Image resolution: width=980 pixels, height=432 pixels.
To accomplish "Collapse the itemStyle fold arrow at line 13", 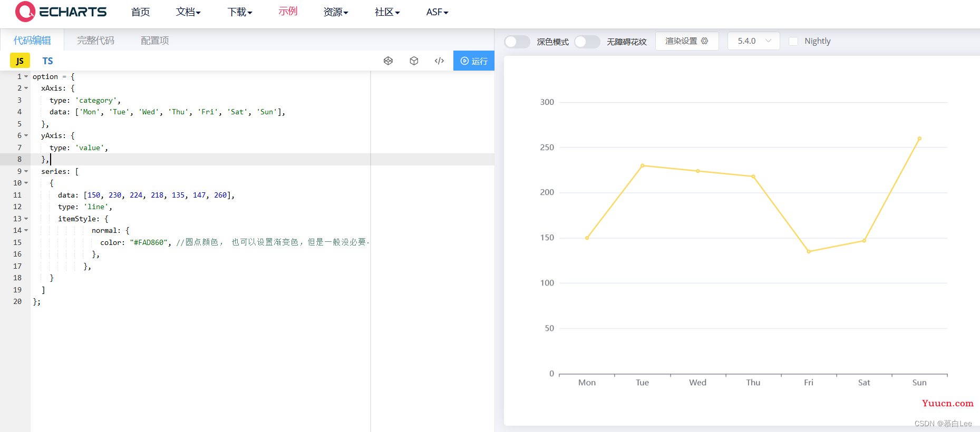I will point(26,219).
